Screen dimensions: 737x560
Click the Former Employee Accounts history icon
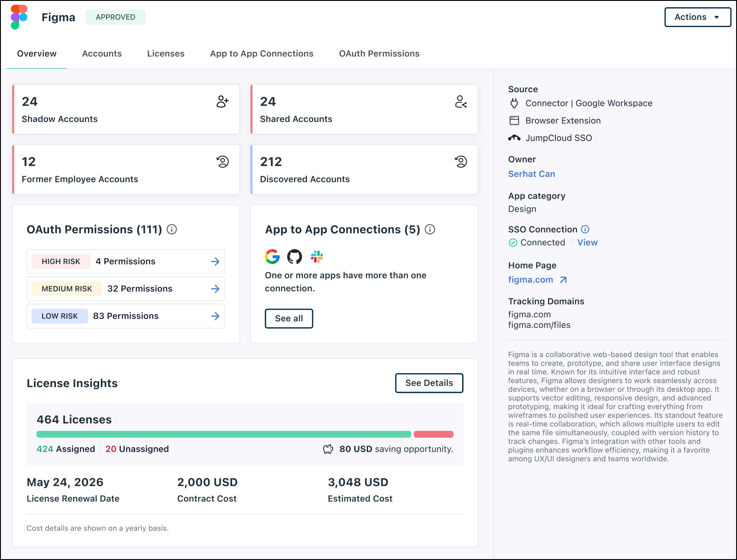(x=222, y=162)
